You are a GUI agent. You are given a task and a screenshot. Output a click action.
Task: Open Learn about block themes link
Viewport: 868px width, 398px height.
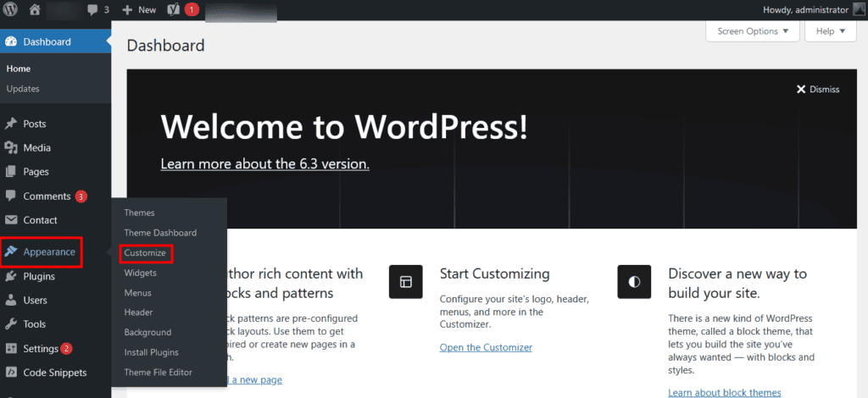point(724,392)
